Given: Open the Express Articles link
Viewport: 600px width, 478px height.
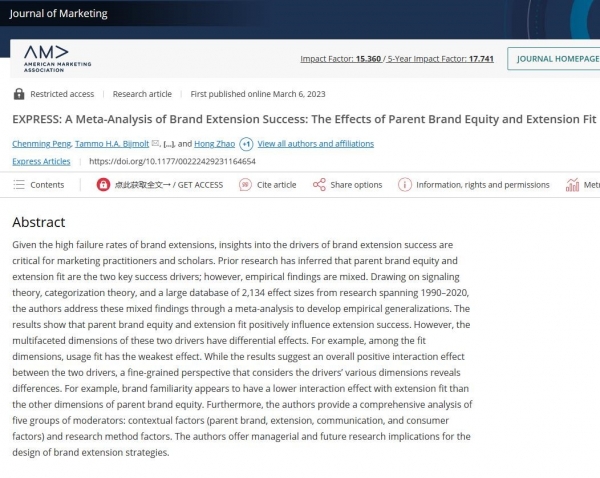Looking at the screenshot, I should click(41, 162).
